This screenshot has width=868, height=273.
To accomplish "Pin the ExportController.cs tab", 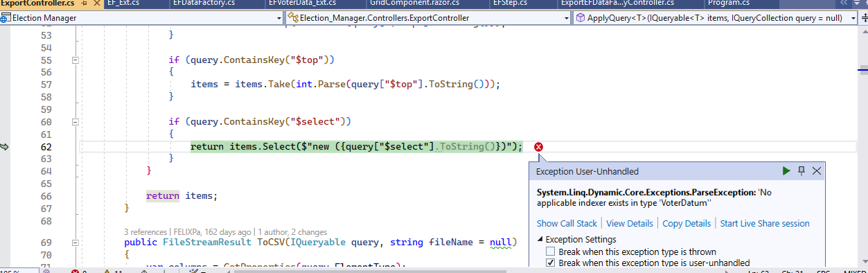I will (83, 3).
